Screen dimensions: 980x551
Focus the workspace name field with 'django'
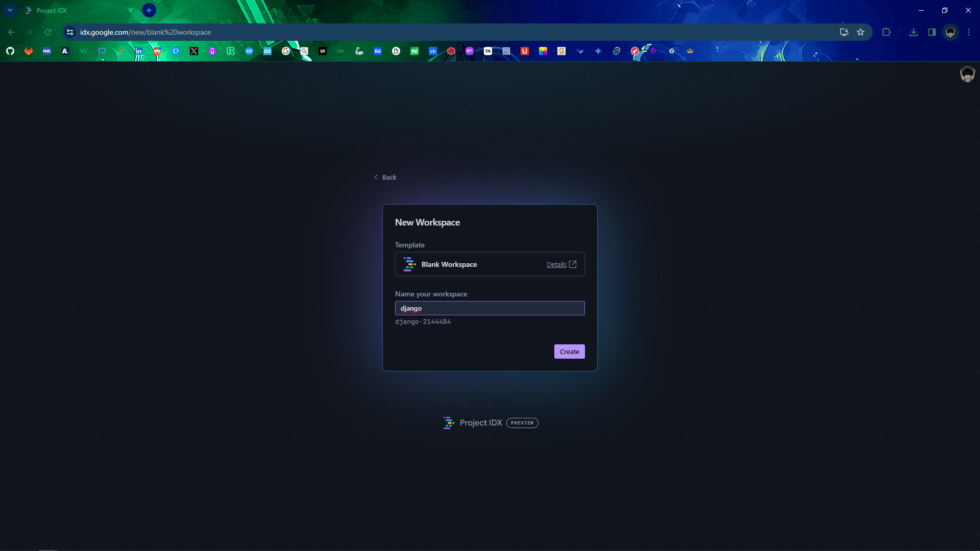click(490, 308)
